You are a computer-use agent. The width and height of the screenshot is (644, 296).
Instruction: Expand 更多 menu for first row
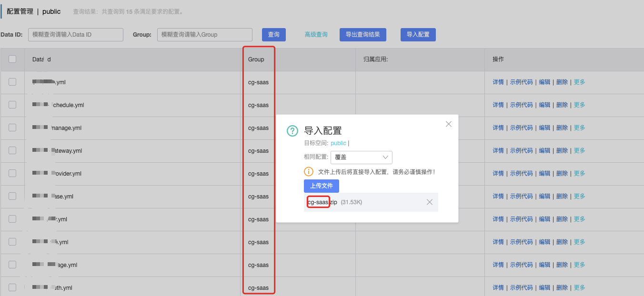(x=579, y=82)
